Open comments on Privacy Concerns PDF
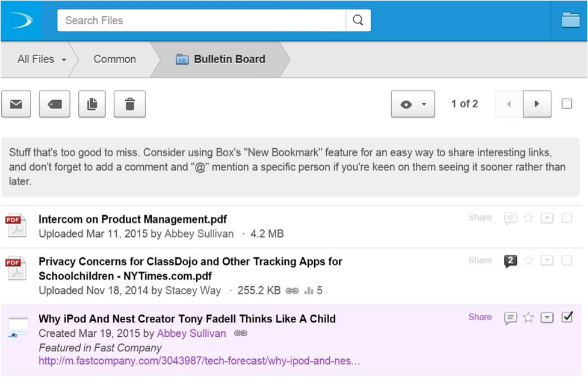This screenshot has height=379, width=588. [x=510, y=260]
